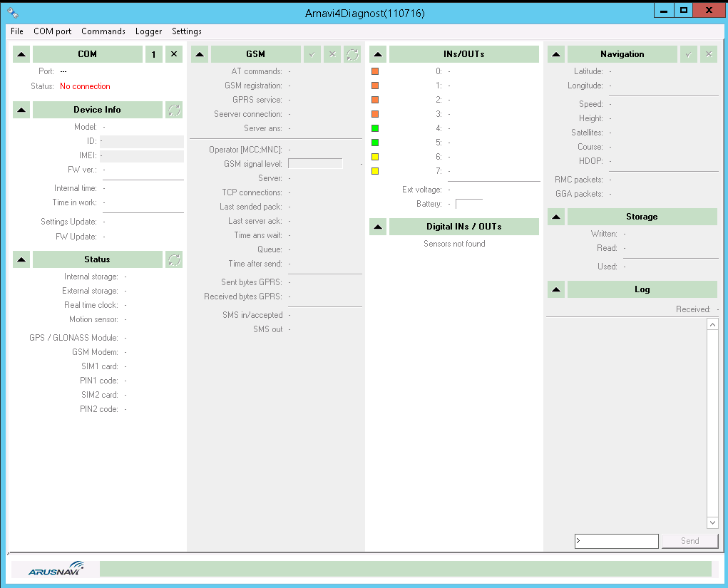The height and width of the screenshot is (588, 728).
Task: Refresh the Device Info panel
Action: (174, 110)
